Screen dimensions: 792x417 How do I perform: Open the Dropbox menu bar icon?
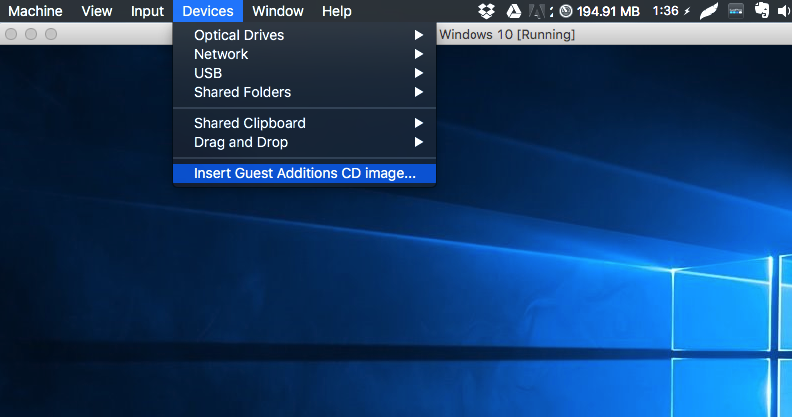point(486,11)
